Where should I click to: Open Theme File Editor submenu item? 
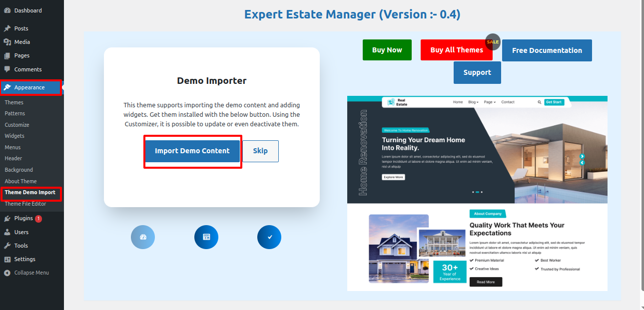click(25, 204)
